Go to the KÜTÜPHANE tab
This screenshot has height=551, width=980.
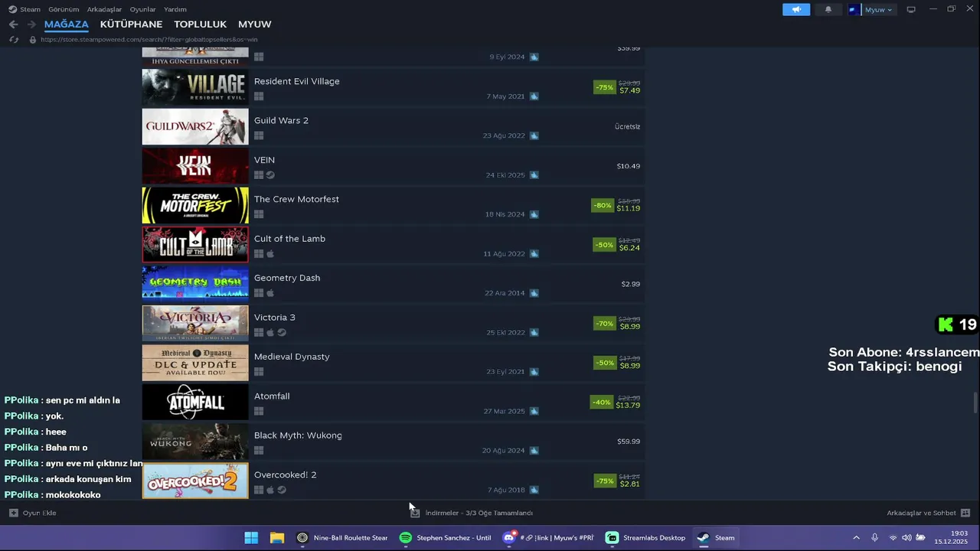tap(131, 24)
